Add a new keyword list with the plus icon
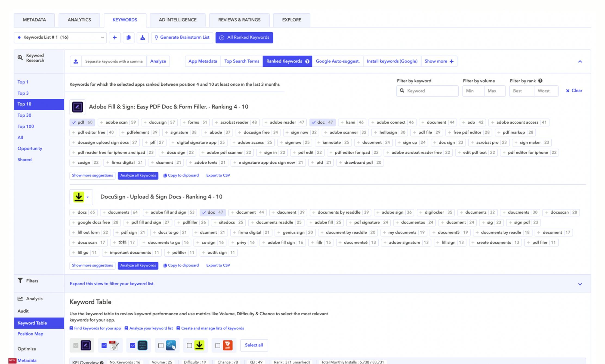Screen dimensions: 605x364 115,38
